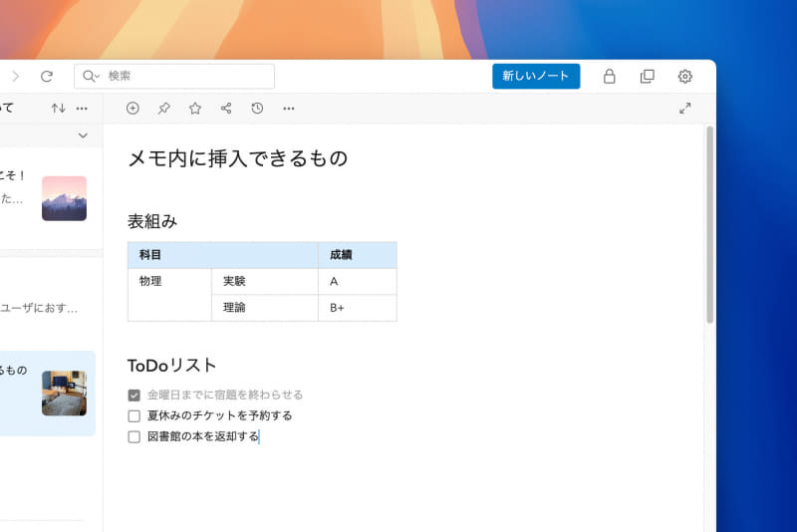Click the ToDoリスト heading
The image size is (797, 532).
point(171,366)
